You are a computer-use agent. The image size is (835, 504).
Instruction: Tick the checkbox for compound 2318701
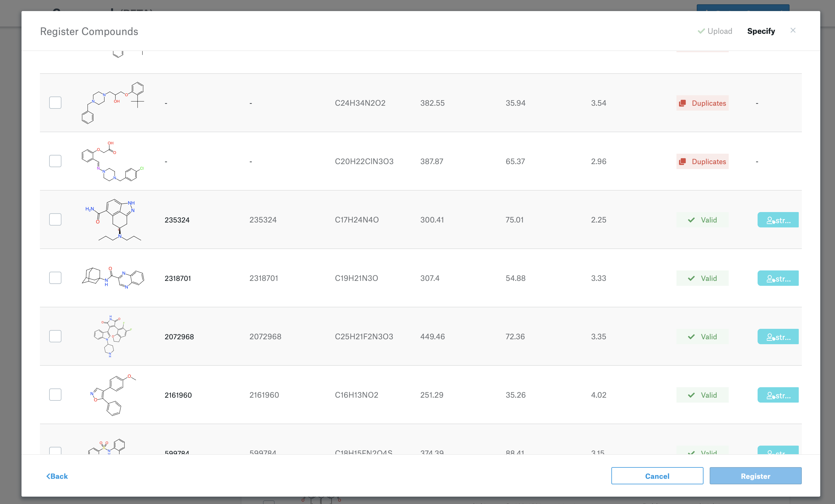[x=55, y=278]
